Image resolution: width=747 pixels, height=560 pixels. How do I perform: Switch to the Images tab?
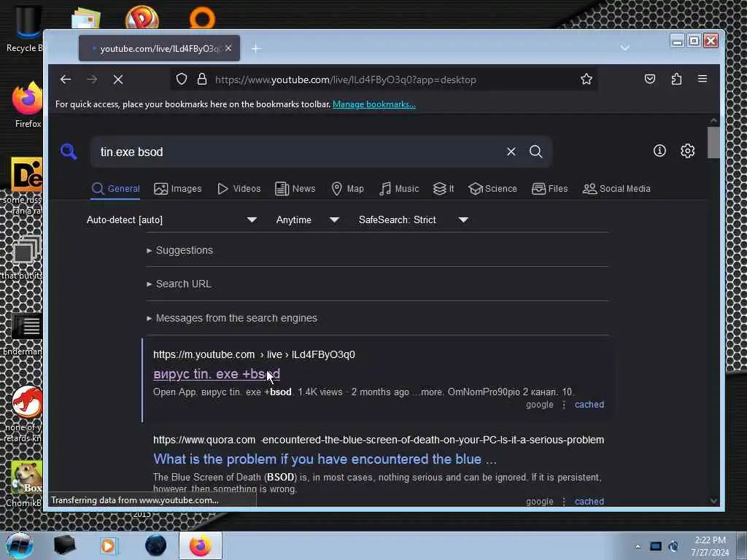tap(178, 189)
